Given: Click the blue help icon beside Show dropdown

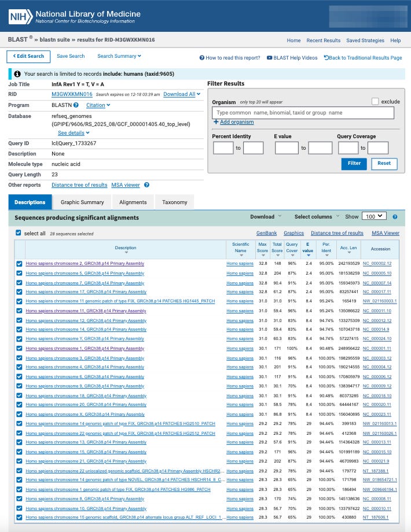Looking at the screenshot, I should 395,217.
